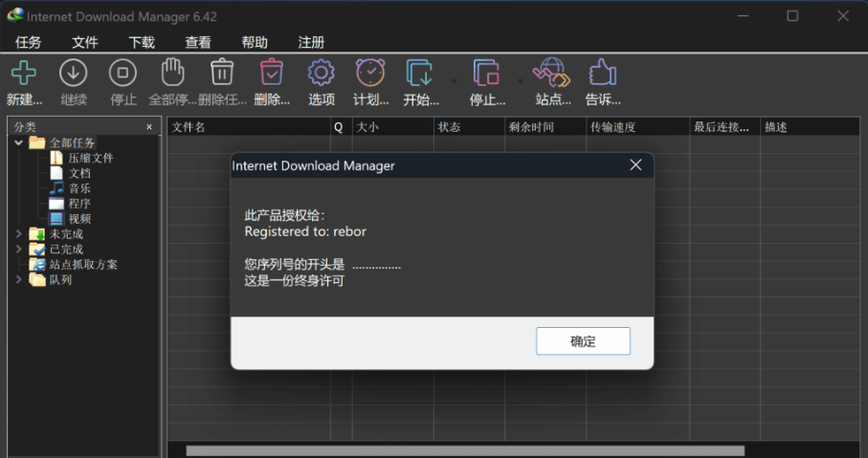Image resolution: width=868 pixels, height=458 pixels.
Task: Click the 停止 (stop) toolbar icon
Action: pyautogui.click(x=122, y=73)
